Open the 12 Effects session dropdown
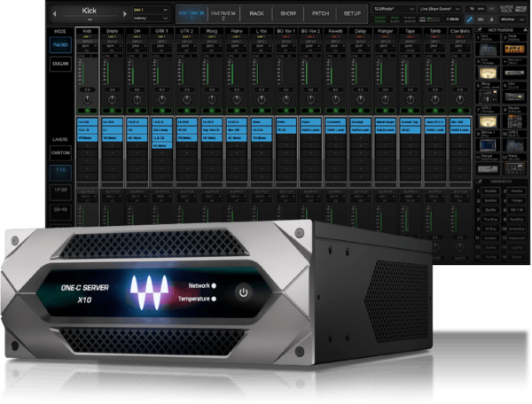Viewport: 532px width, 404px height. (x=394, y=9)
